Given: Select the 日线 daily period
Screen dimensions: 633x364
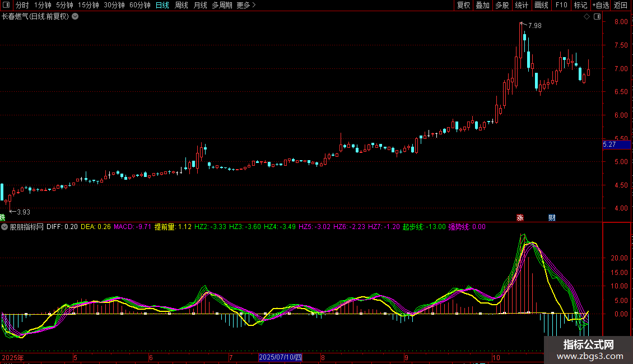Looking at the screenshot, I should (x=162, y=5).
